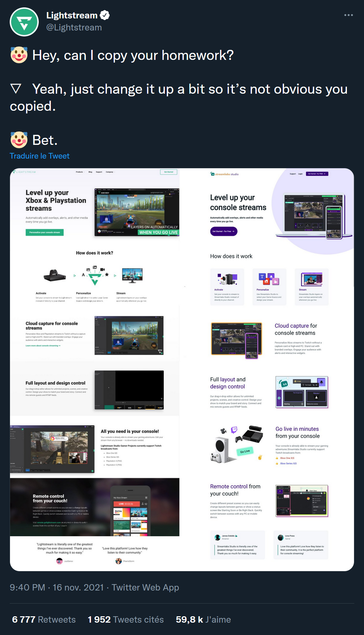This screenshot has height=635, width=364.
Task: Click the Streamlabs Studio logo in the right screenshot
Action: [x=224, y=174]
